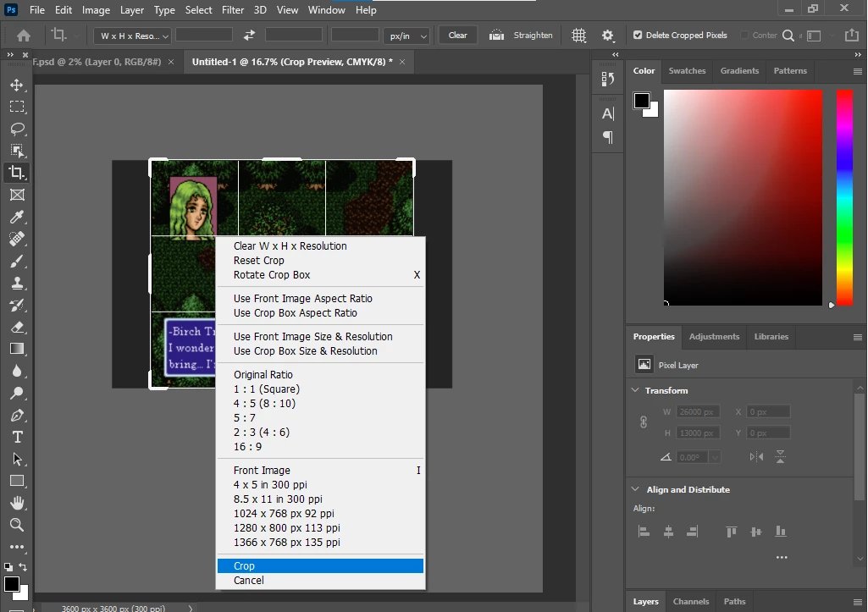This screenshot has width=868, height=612.
Task: Toggle the width-height link in Transform
Action: [x=644, y=422]
